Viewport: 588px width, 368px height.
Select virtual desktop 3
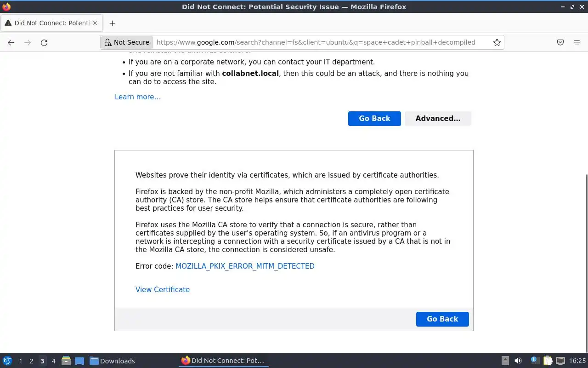click(x=42, y=361)
